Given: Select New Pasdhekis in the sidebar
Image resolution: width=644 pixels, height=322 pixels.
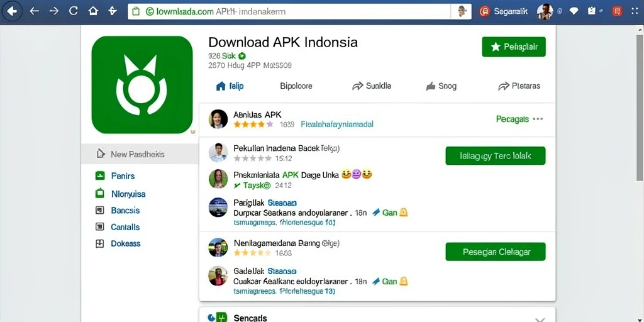Looking at the screenshot, I should coord(140,154).
